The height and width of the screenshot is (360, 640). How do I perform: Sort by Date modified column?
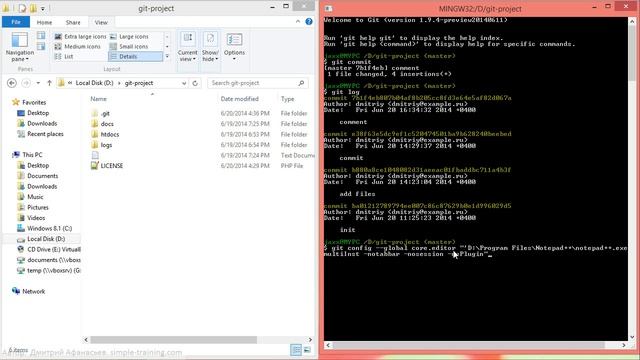(x=240, y=99)
